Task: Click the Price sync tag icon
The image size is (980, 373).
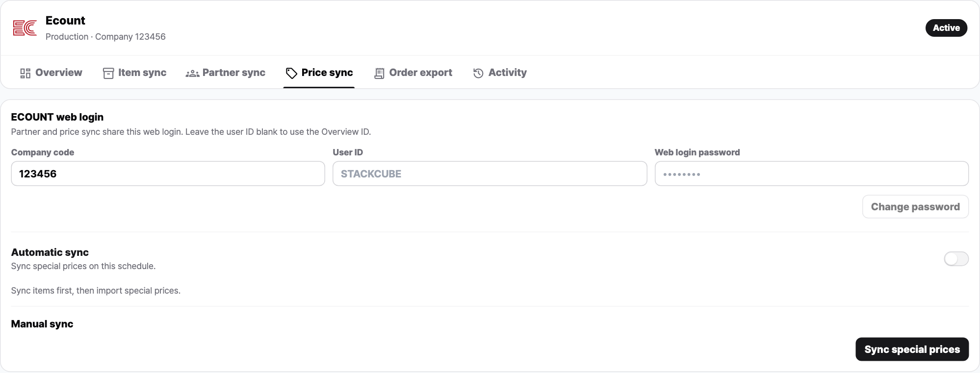Action: 291,73
